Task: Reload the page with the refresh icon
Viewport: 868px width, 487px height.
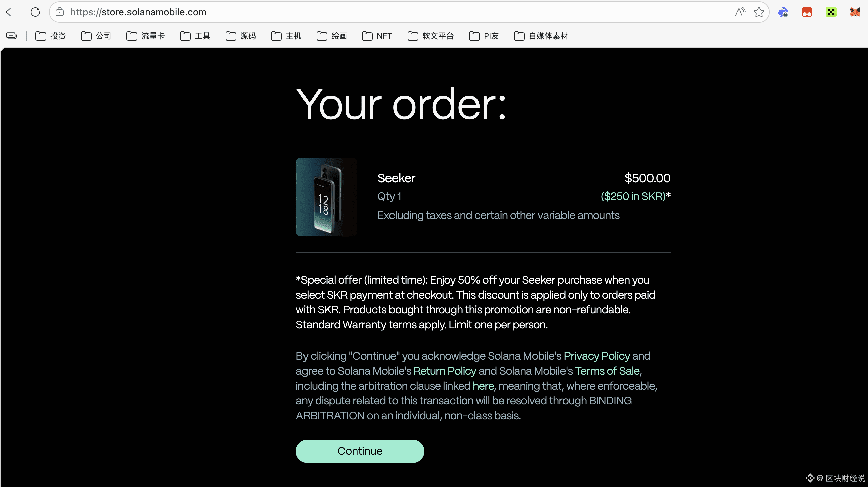Action: pos(35,12)
